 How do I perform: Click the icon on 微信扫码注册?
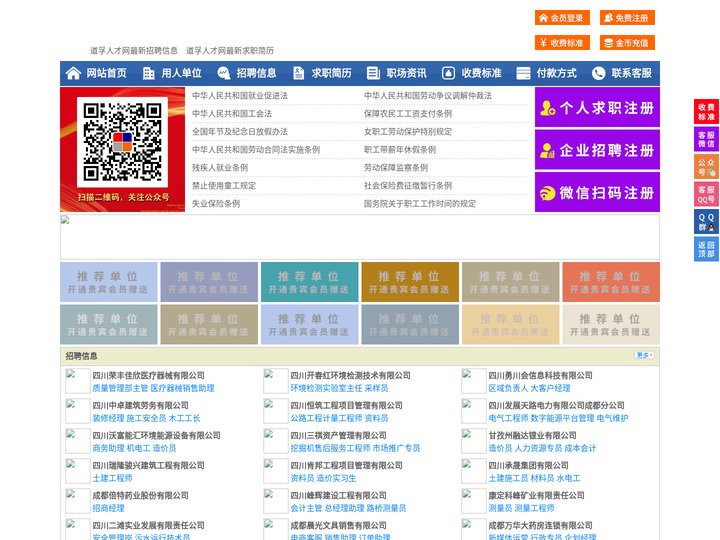click(547, 193)
